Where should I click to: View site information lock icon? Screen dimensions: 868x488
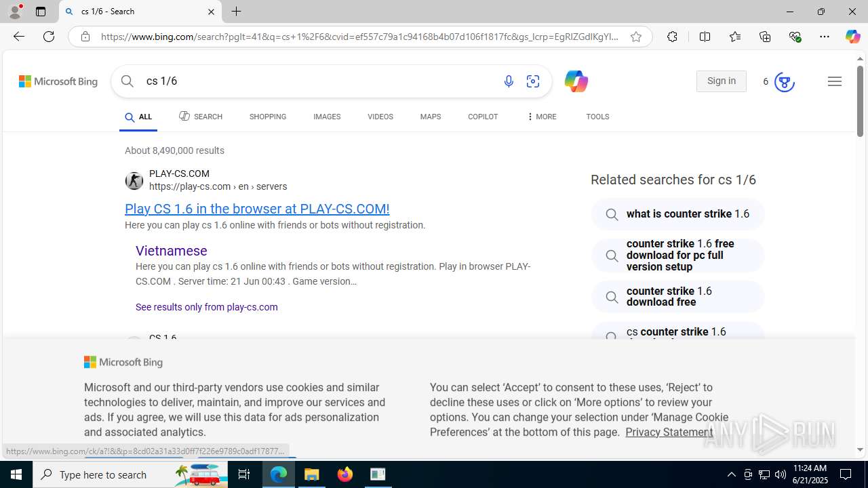(85, 37)
